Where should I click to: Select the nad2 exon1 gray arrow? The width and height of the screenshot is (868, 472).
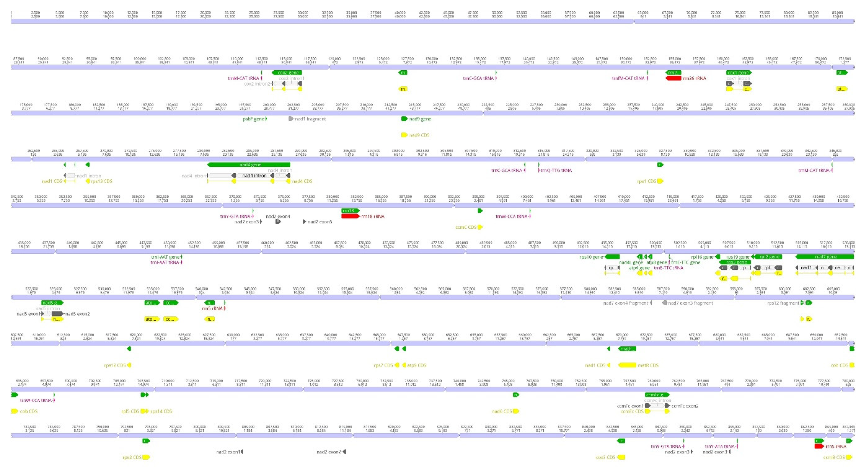tap(242, 452)
